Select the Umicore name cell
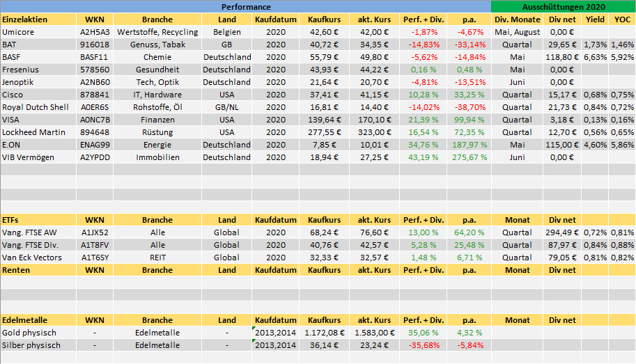 pyautogui.click(x=38, y=32)
